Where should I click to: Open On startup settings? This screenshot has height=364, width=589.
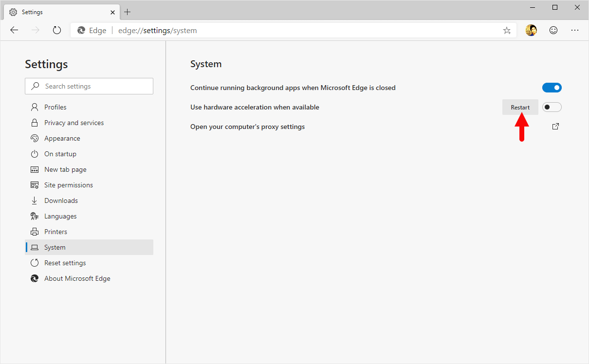pyautogui.click(x=89, y=154)
